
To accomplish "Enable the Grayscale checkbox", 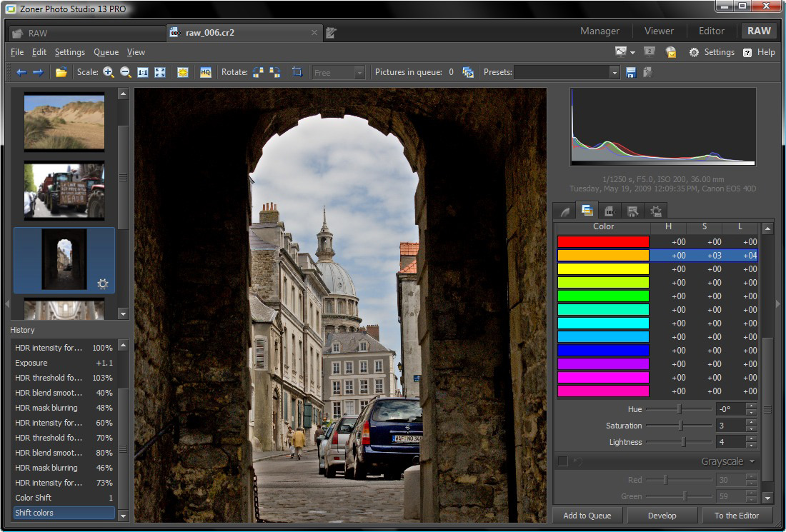I will pyautogui.click(x=562, y=461).
